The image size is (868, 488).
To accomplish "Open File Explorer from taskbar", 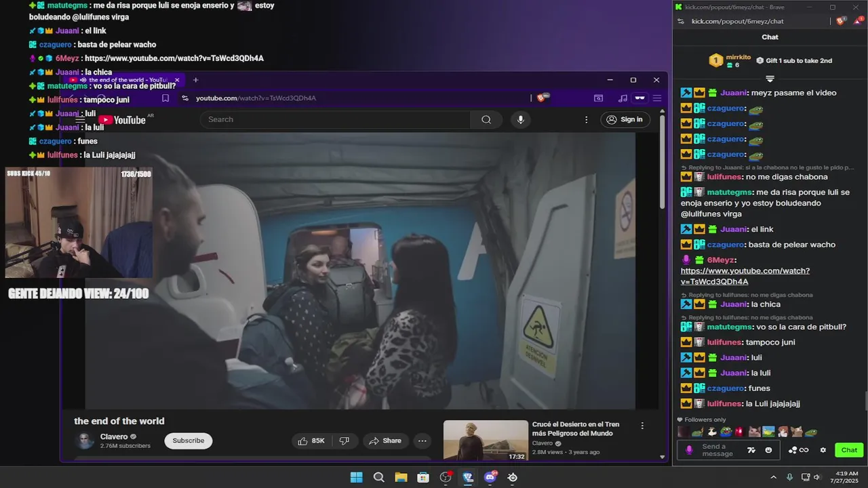I will 401,477.
